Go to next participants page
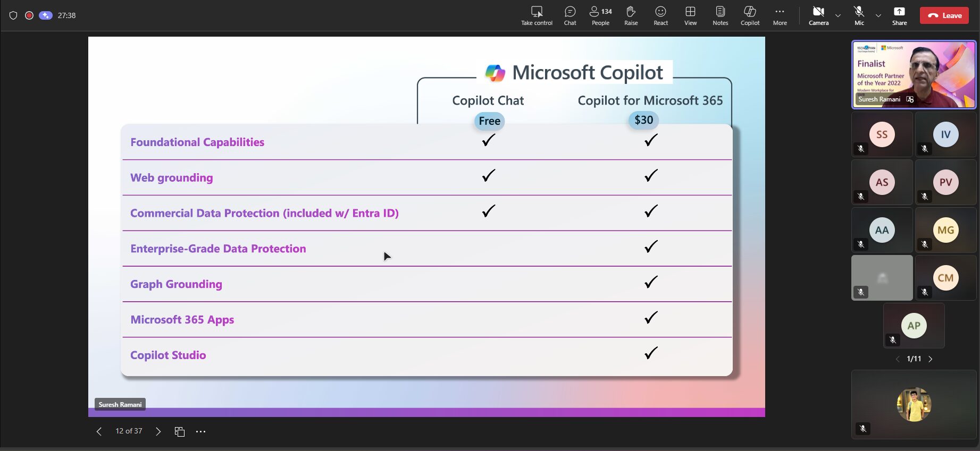The image size is (980, 451). pyautogui.click(x=931, y=359)
